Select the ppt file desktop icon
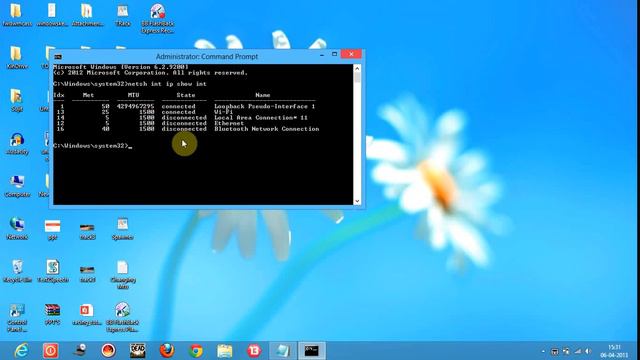 [53, 229]
